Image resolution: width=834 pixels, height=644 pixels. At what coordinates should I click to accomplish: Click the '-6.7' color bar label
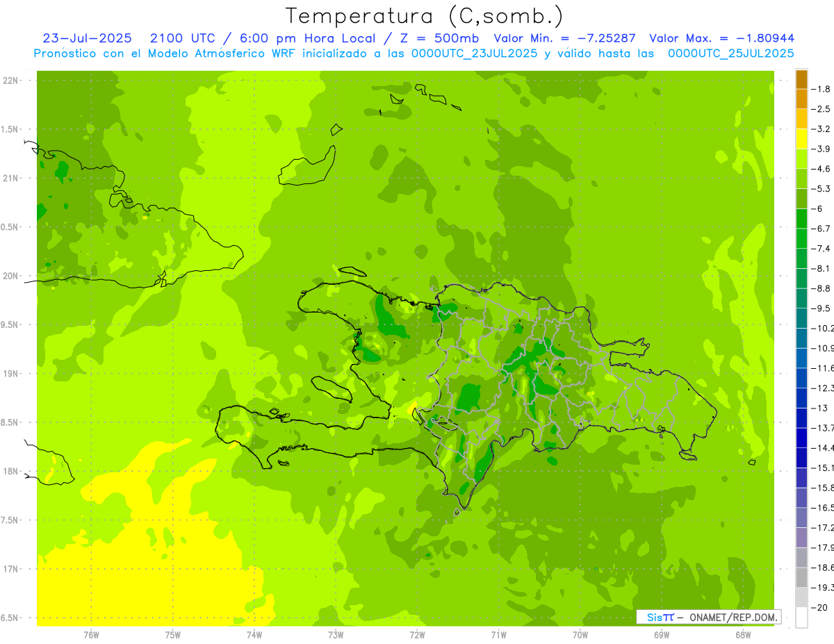pyautogui.click(x=821, y=229)
